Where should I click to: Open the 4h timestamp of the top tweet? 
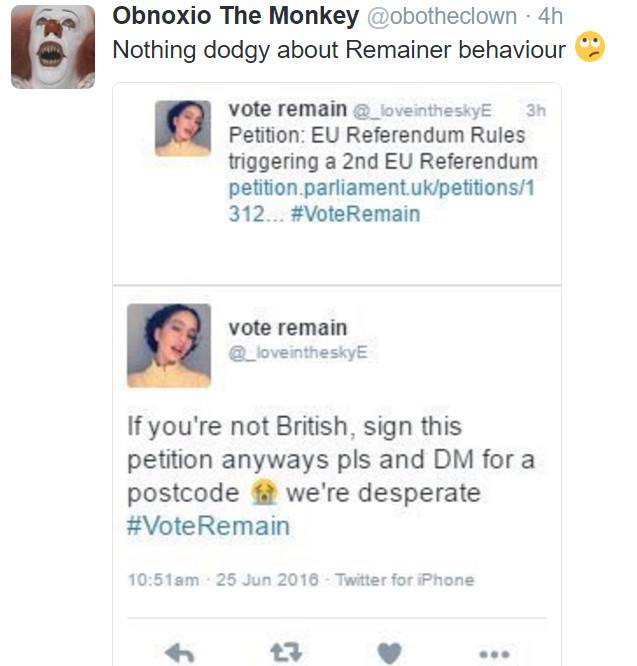(550, 16)
